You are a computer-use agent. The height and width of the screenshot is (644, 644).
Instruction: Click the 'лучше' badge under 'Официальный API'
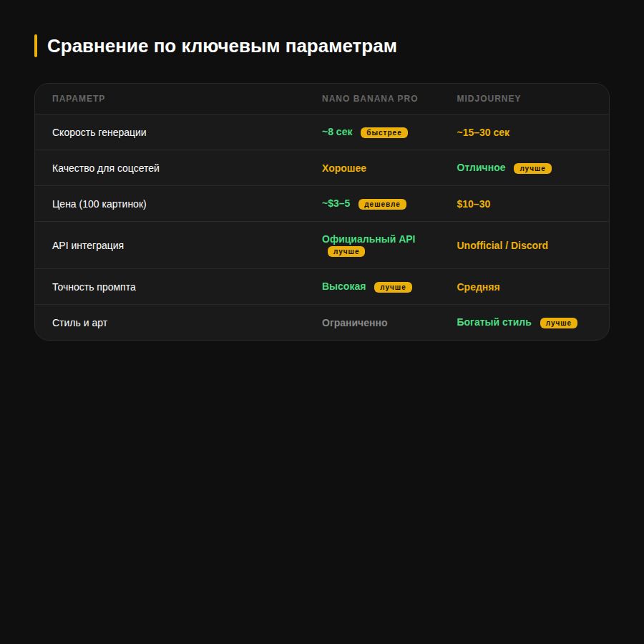tap(346, 251)
